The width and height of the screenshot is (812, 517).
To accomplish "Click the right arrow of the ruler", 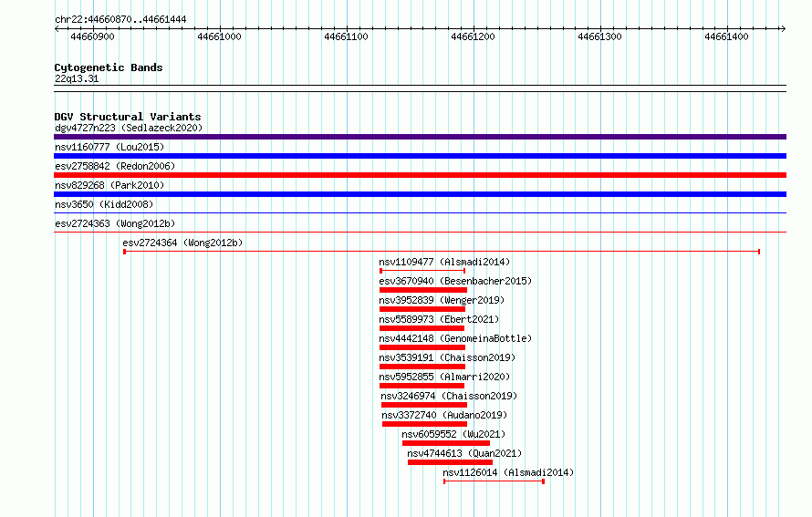I will 783,29.
